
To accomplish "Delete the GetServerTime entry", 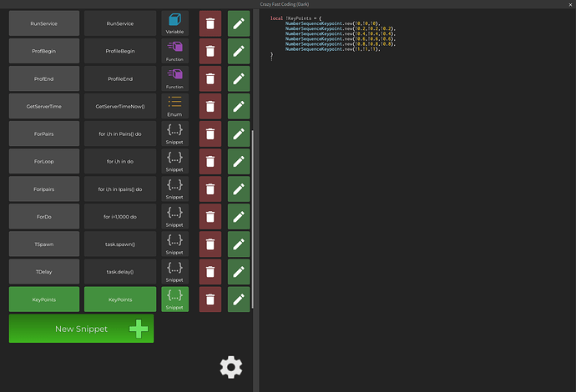I will [210, 106].
